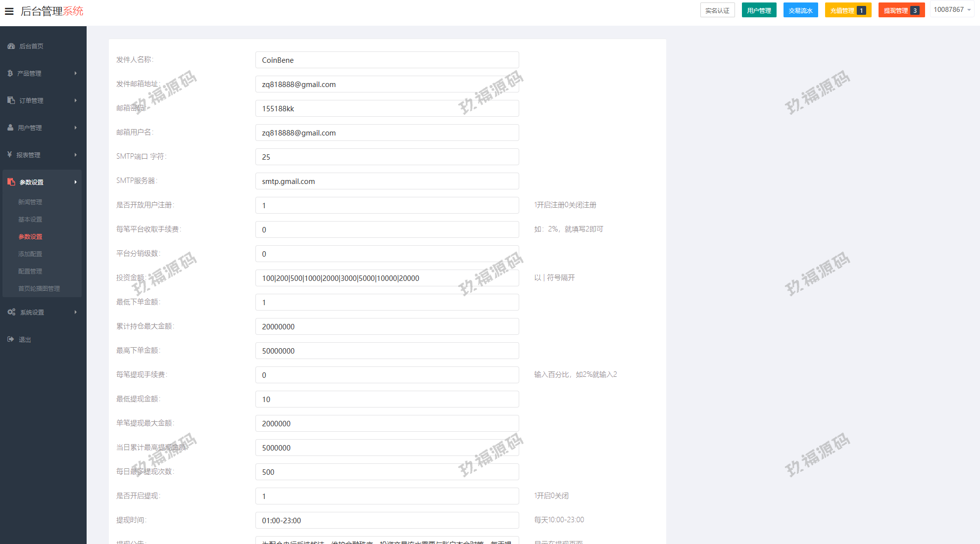Open 新闻管理 submenu item
This screenshot has height=544, width=980.
point(30,202)
